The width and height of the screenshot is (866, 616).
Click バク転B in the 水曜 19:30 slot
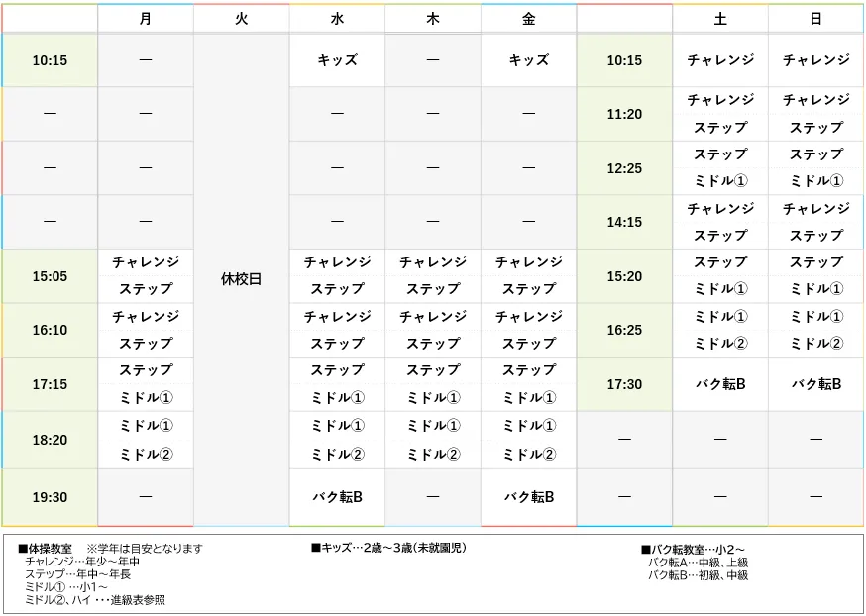click(336, 495)
